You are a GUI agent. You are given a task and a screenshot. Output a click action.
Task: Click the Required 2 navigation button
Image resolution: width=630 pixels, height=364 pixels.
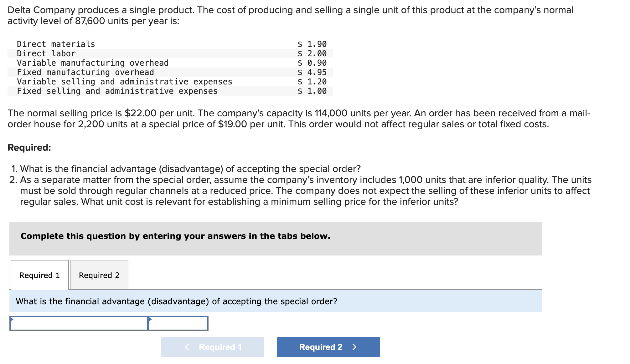pyautogui.click(x=328, y=347)
